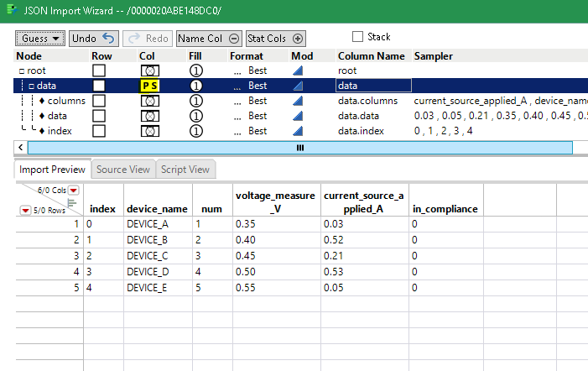
Task: Check the Row checkbox for index node
Action: [99, 131]
